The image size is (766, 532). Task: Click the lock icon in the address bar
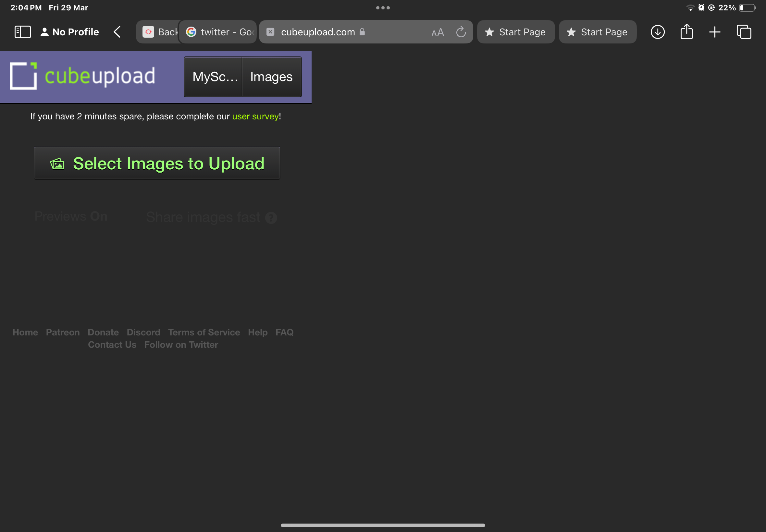pyautogui.click(x=362, y=32)
